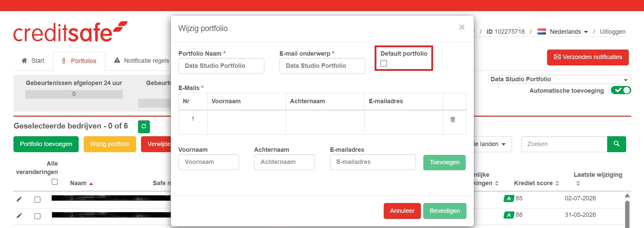Screen dimensions: 644x228
Task: Click the Portfolio Naam input field
Action: click(x=221, y=66)
